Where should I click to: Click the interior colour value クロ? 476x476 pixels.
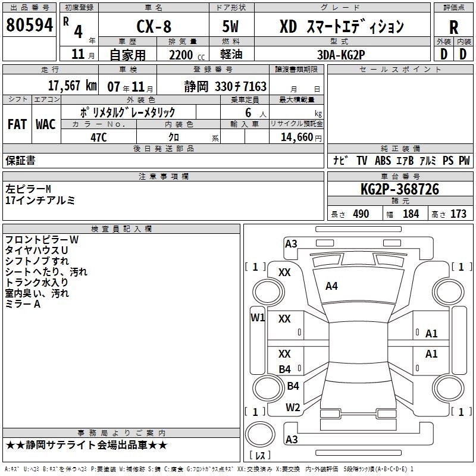tap(174, 137)
